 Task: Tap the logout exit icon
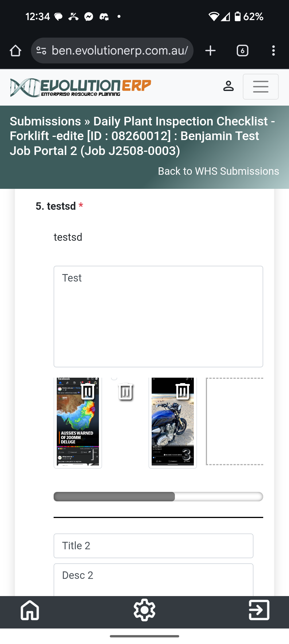(259, 610)
